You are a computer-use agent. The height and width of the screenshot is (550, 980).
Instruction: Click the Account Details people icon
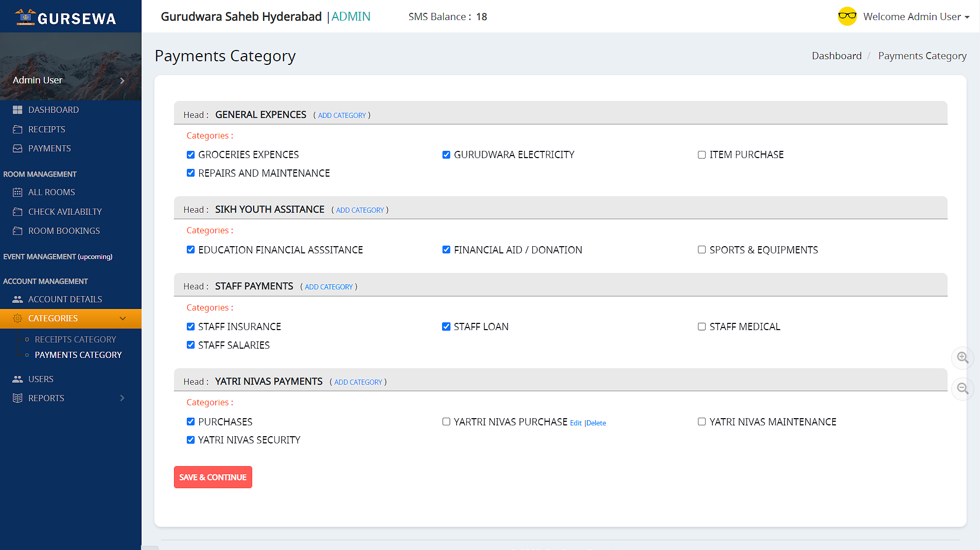pos(17,299)
